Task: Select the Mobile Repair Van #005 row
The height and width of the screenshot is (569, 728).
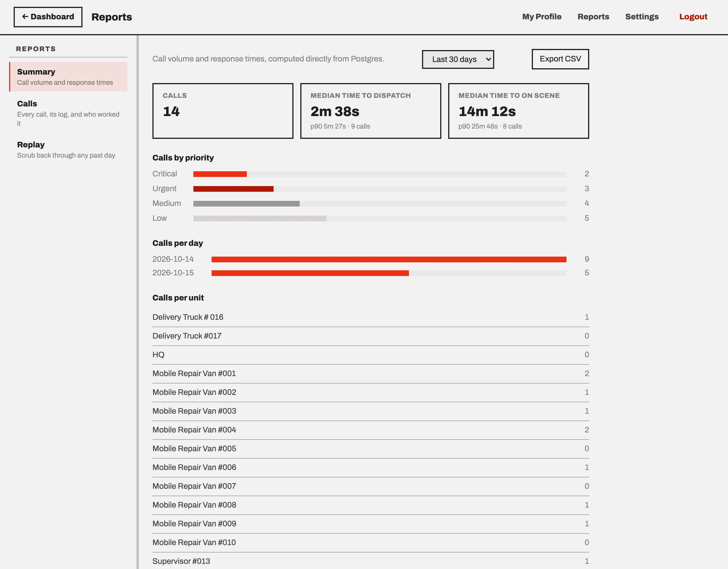Action: click(x=371, y=449)
